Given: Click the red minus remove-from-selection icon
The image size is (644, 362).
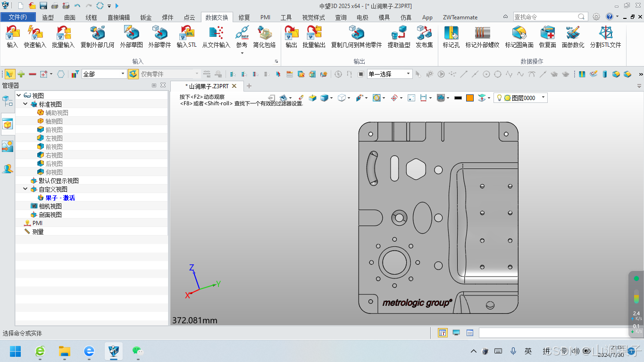Looking at the screenshot, I should click(33, 74).
